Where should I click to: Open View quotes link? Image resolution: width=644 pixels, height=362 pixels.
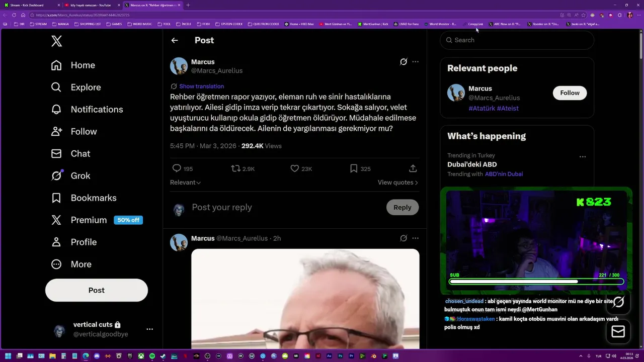(397, 183)
